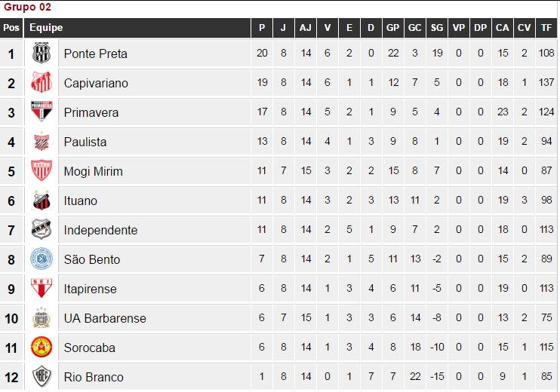Image resolution: width=560 pixels, height=392 pixels.
Task: Click the Itapirense SEI shield
Action: 42,288
